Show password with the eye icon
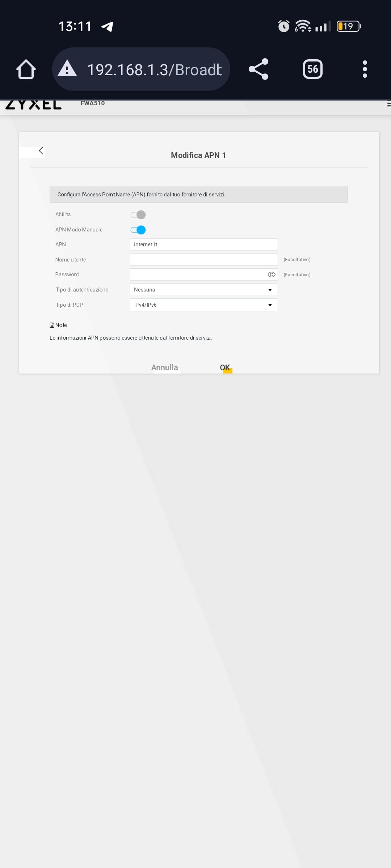 (x=272, y=275)
